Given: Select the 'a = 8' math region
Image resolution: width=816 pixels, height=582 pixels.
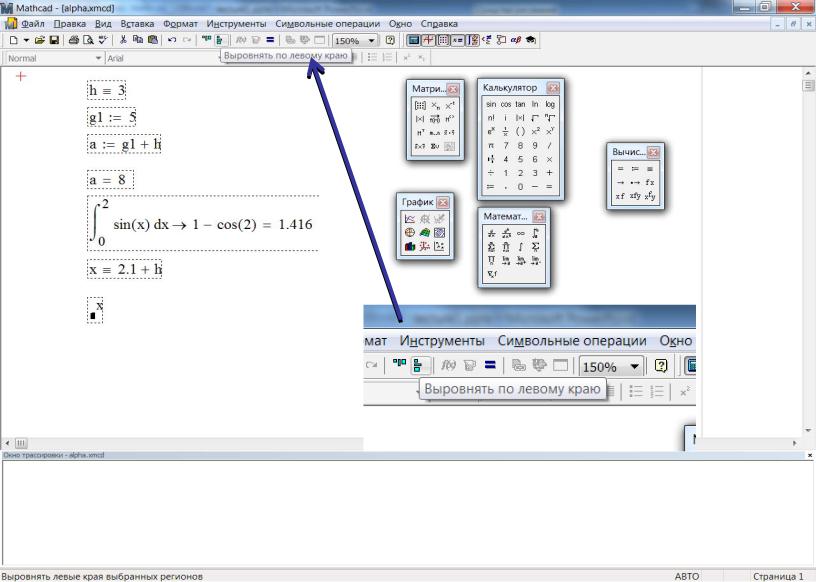Looking at the screenshot, I should tap(110, 180).
